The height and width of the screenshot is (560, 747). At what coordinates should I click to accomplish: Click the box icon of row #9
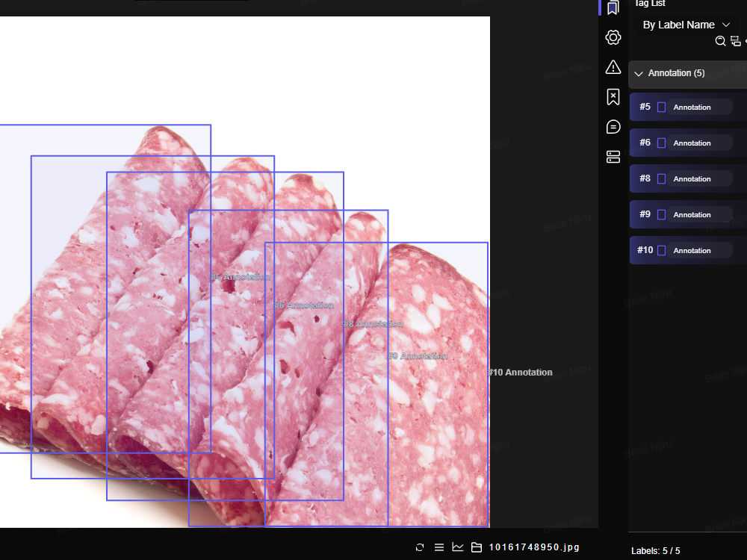click(662, 215)
